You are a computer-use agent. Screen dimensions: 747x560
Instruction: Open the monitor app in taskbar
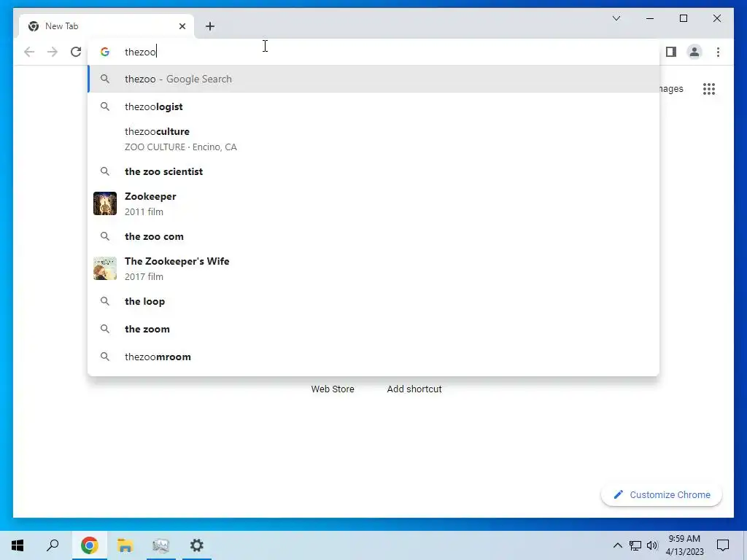click(161, 545)
